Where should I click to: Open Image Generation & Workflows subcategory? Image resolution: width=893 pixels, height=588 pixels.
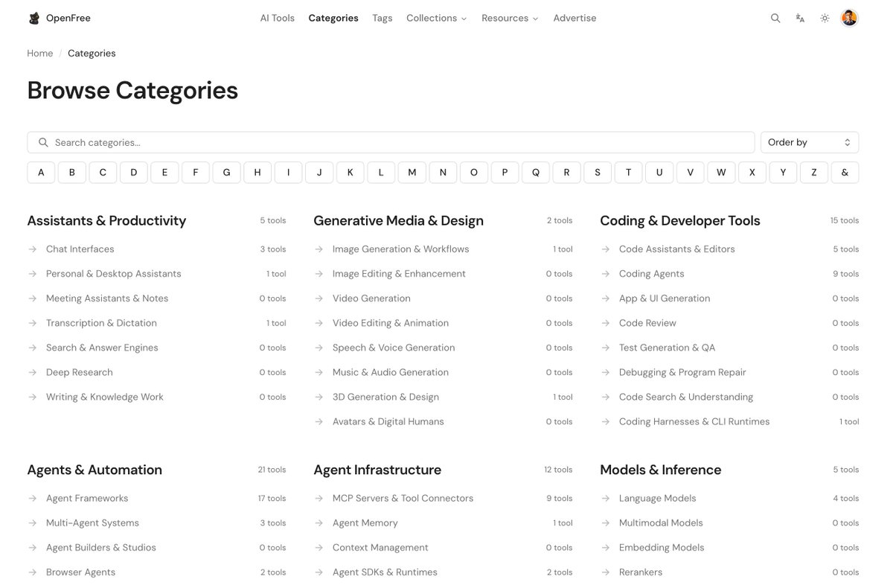click(400, 249)
